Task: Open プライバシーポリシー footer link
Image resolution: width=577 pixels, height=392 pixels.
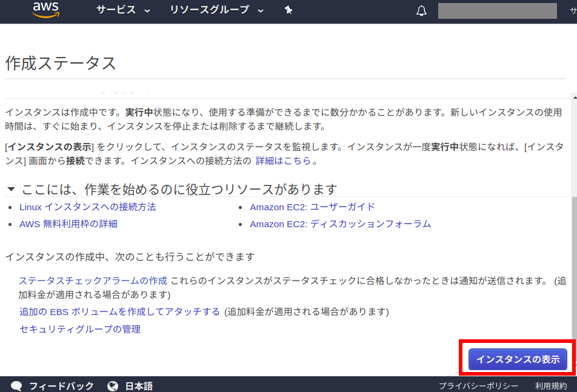Action: point(478,386)
